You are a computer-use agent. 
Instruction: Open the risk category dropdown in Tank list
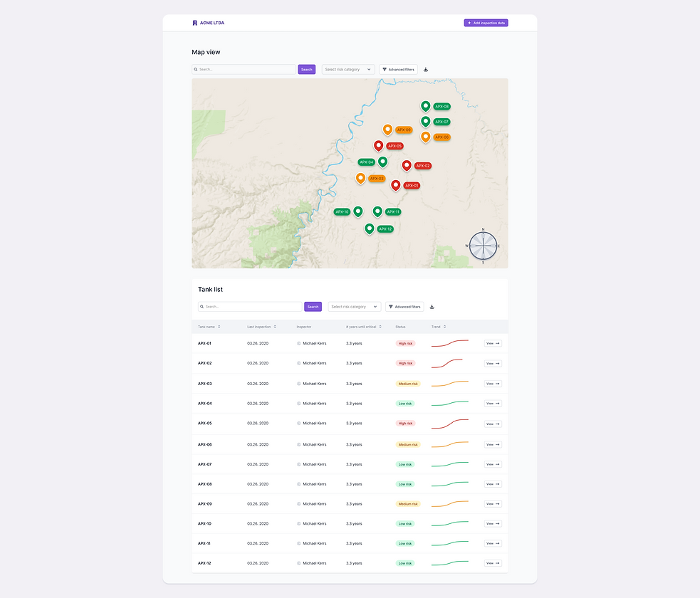tap(354, 306)
